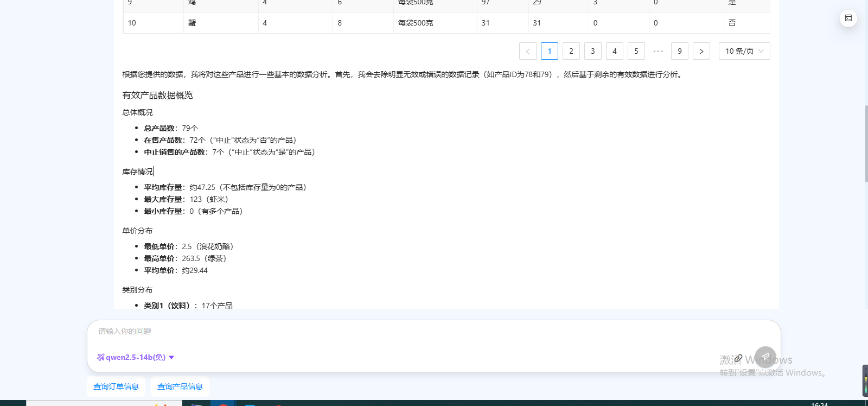Select page 2 in pagination
The width and height of the screenshot is (868, 406).
[571, 51]
